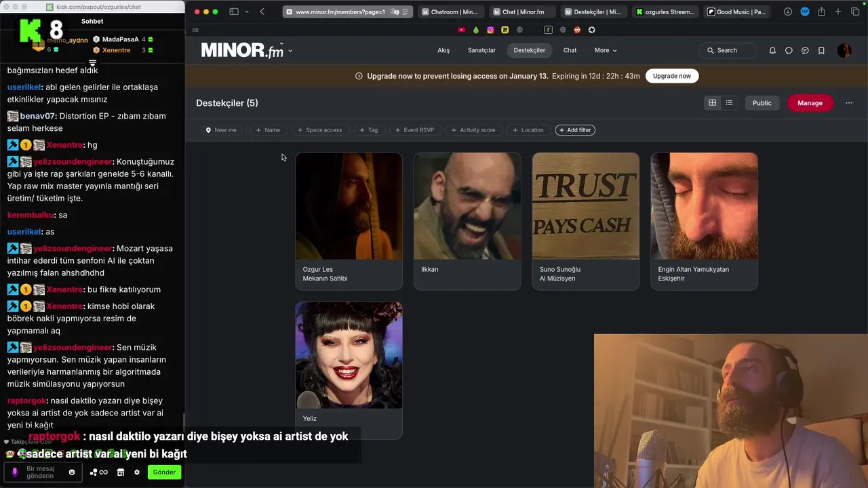
Task: Add the Space access filter
Action: [319, 130]
